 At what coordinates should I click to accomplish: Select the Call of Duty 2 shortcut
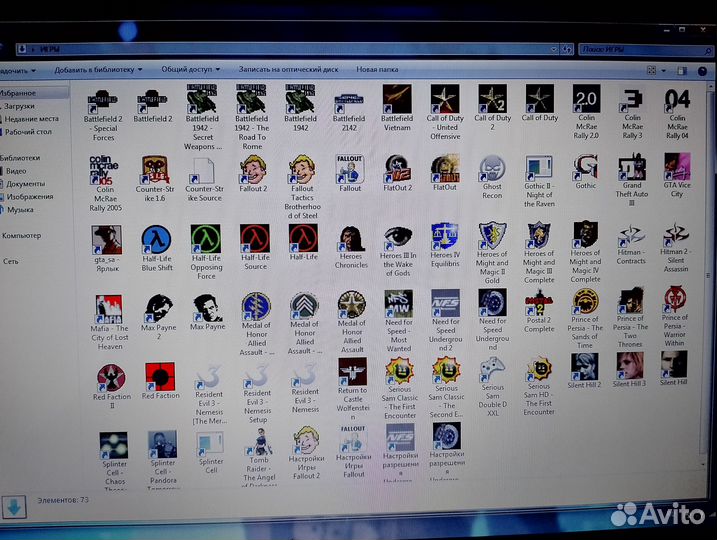(x=492, y=107)
